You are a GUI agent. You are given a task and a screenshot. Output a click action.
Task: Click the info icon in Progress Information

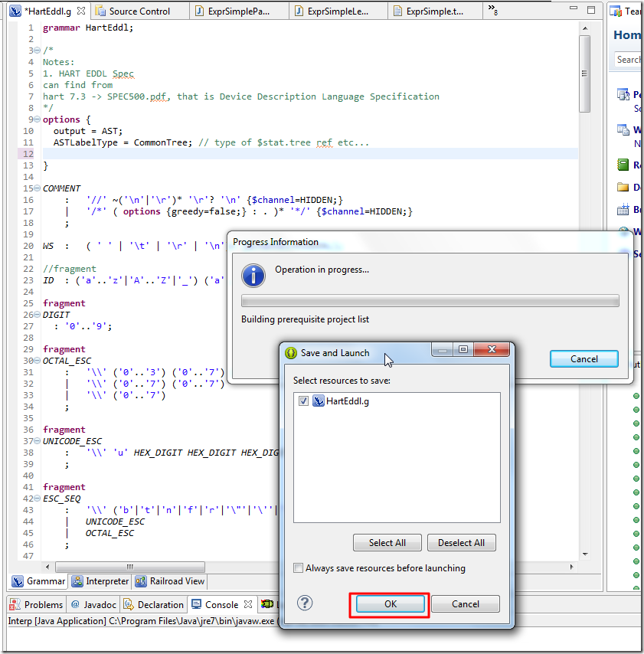click(253, 276)
